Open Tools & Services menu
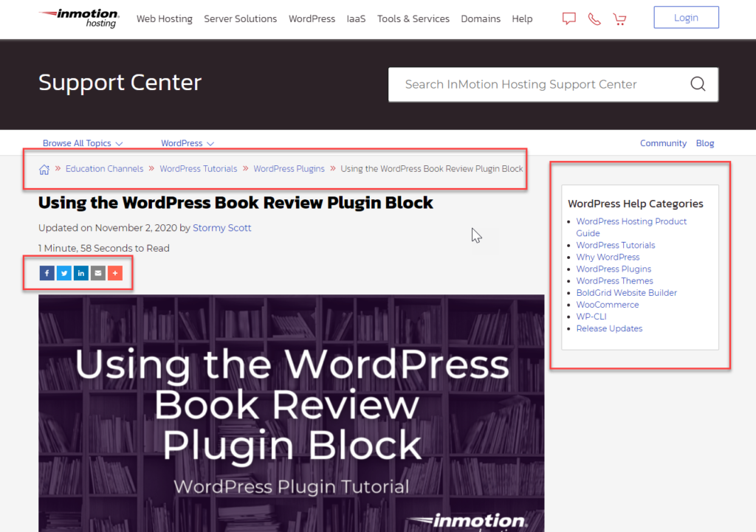Viewport: 756px width, 532px height. [x=413, y=18]
